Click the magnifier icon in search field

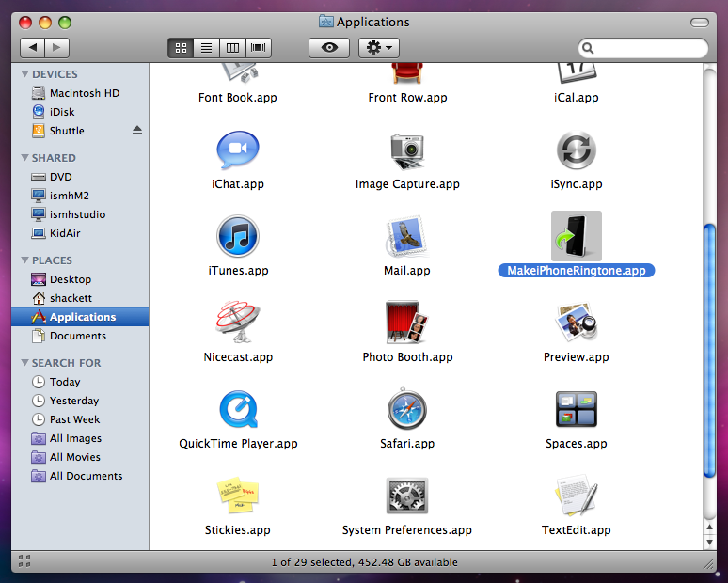click(x=588, y=48)
